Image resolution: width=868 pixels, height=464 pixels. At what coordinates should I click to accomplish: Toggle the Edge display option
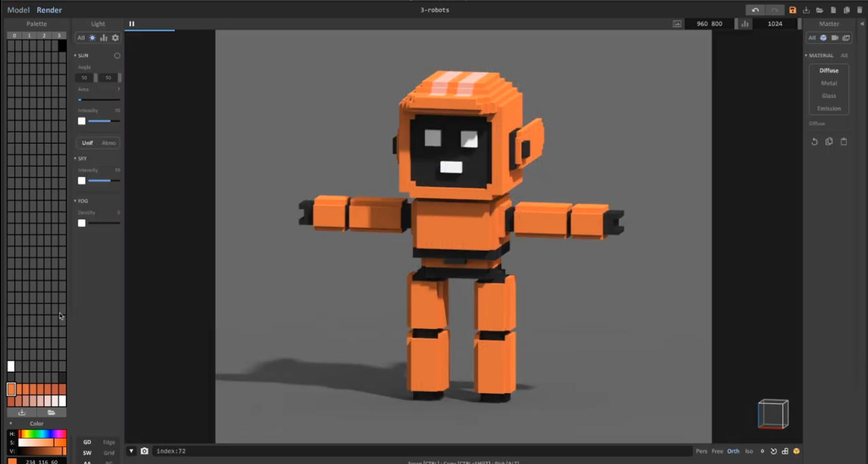[x=109, y=442]
